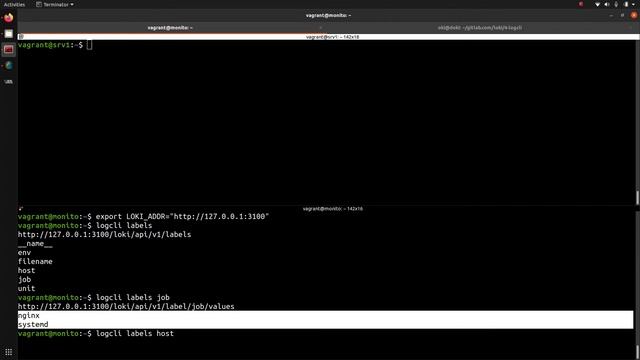The image size is (640, 360).
Task: Open the Files app in dock
Action: pos(9,34)
